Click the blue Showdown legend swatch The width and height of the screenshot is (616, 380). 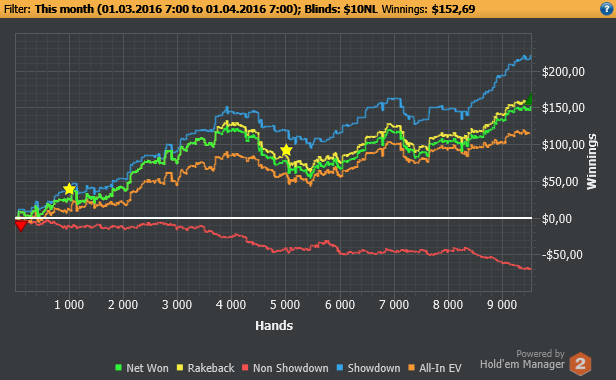pyautogui.click(x=340, y=367)
